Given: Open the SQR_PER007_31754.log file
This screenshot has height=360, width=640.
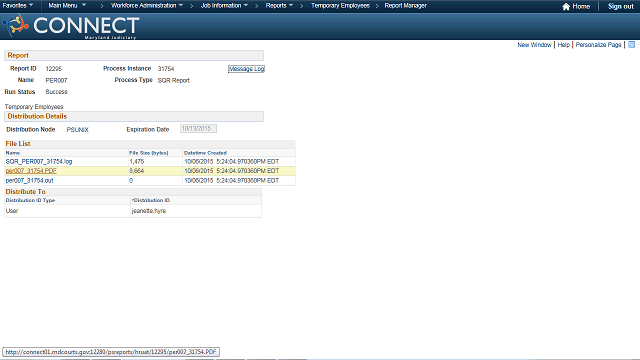Looking at the screenshot, I should pyautogui.click(x=39, y=162).
